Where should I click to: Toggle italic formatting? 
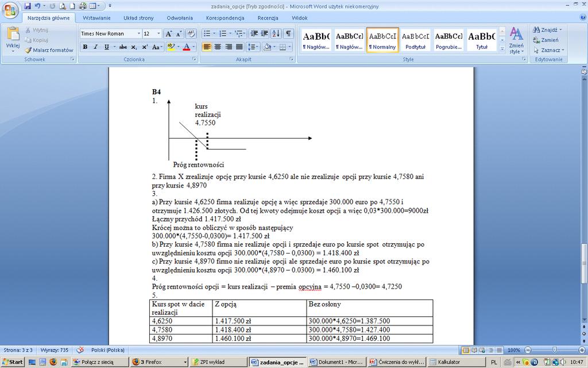tap(96, 47)
